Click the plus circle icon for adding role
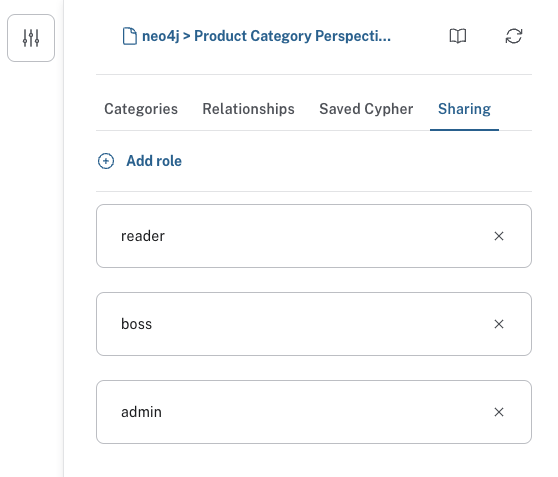The height and width of the screenshot is (477, 558). (x=106, y=161)
